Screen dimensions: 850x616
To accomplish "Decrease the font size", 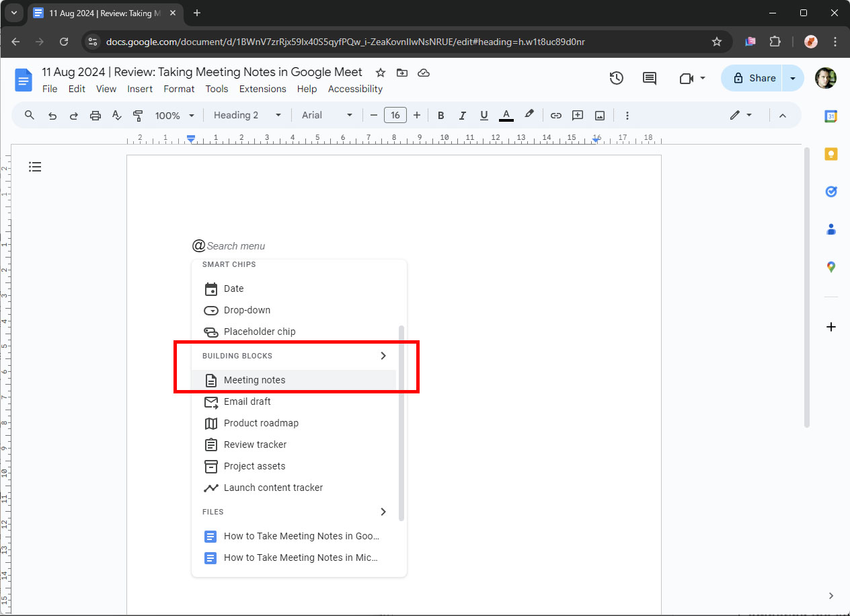I will (374, 116).
